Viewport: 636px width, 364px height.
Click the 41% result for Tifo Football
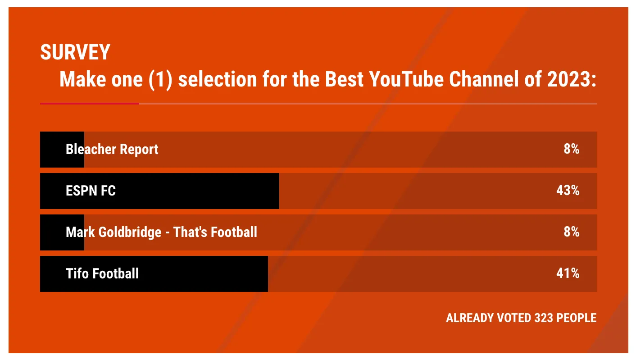(x=568, y=273)
